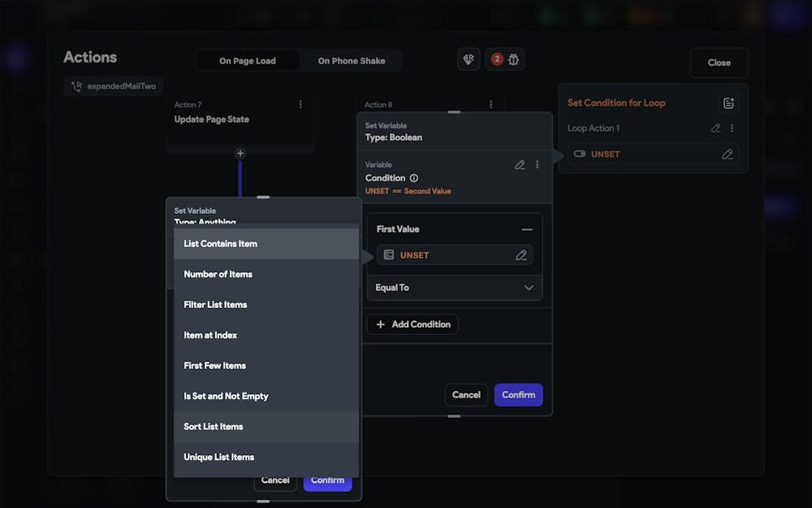Screen dimensions: 812x508
Task: Click loop condition UNSET field
Action: (x=653, y=154)
